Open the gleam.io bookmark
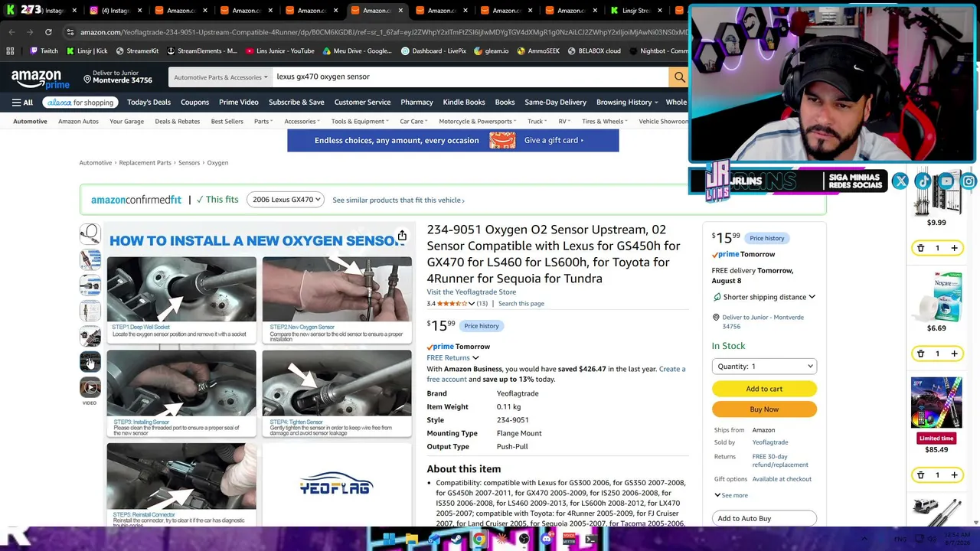 [x=491, y=51]
